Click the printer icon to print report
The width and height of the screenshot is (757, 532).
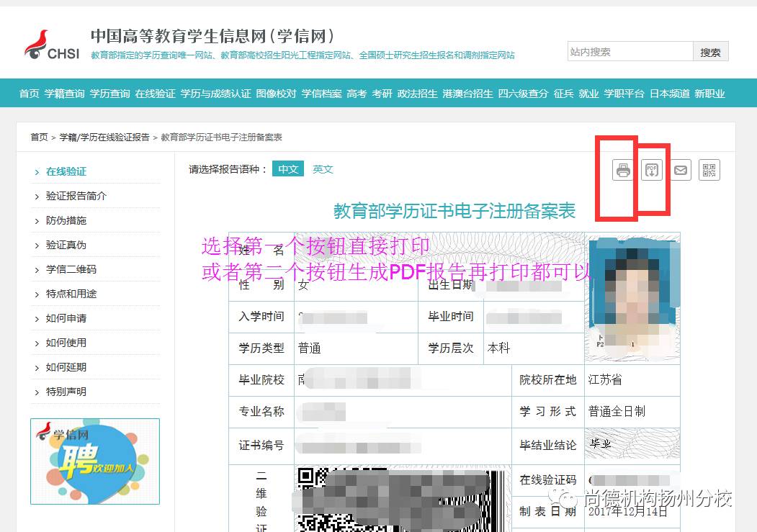click(x=623, y=170)
